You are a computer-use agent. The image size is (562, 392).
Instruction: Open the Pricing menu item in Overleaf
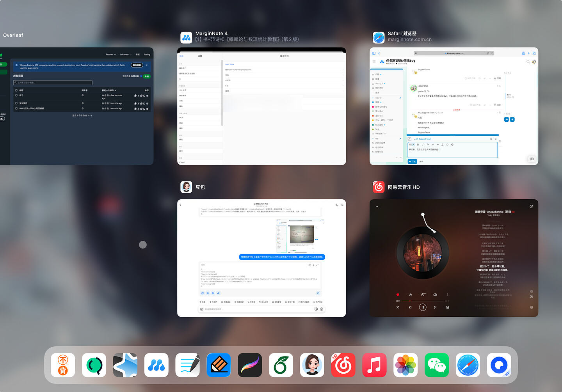coord(147,55)
